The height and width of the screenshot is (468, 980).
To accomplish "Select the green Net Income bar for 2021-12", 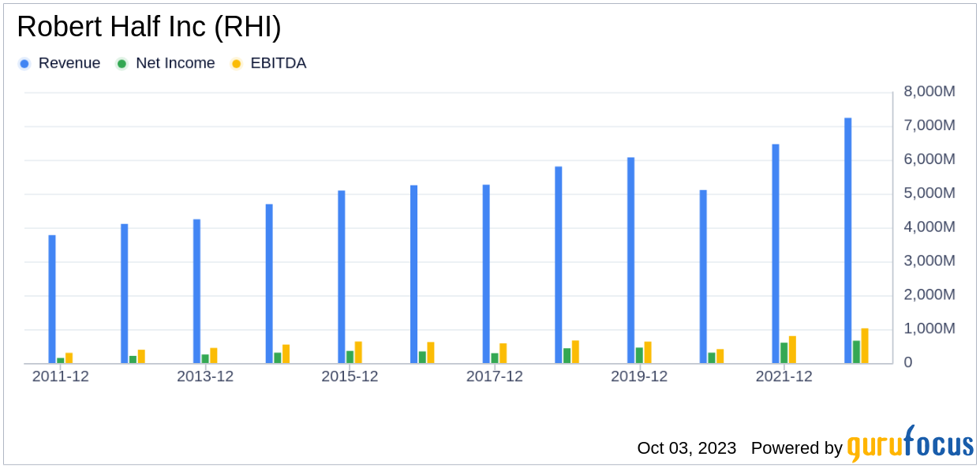I will [784, 353].
